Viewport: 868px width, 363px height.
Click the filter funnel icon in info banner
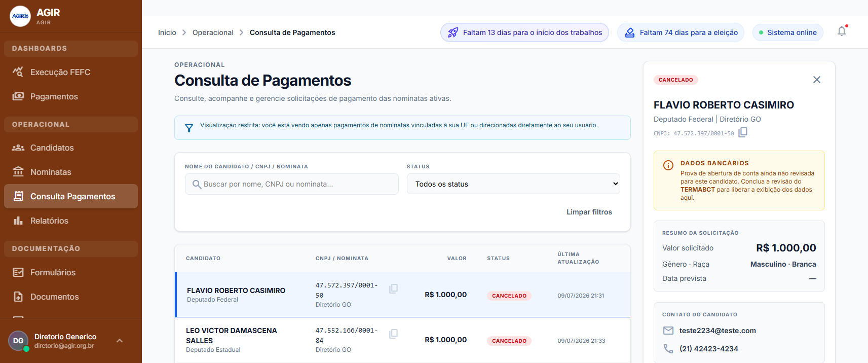pos(189,128)
